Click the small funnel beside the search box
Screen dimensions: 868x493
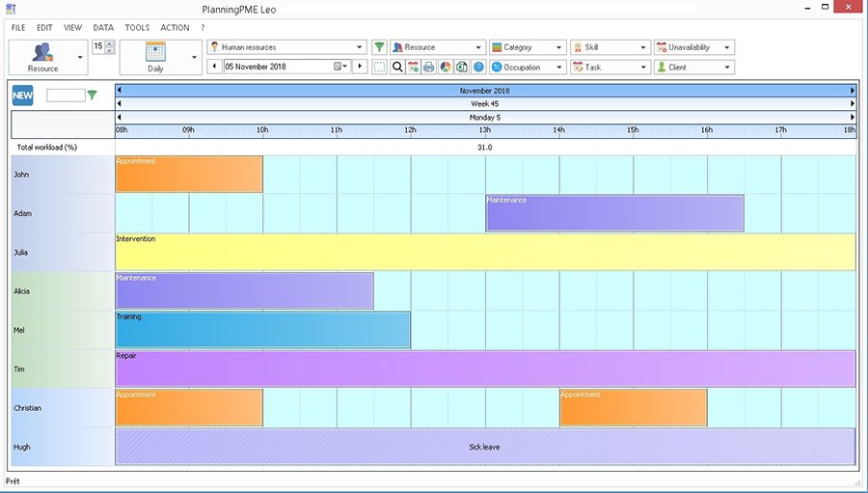92,96
